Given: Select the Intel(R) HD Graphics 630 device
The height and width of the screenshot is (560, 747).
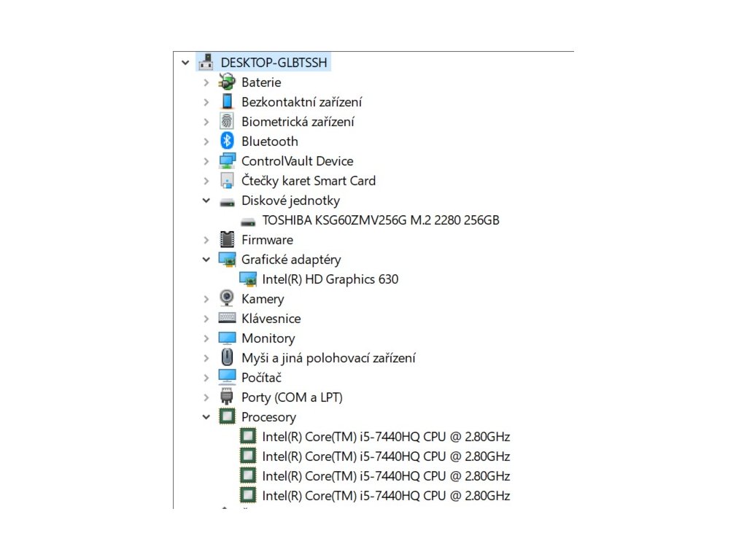Looking at the screenshot, I should point(330,279).
